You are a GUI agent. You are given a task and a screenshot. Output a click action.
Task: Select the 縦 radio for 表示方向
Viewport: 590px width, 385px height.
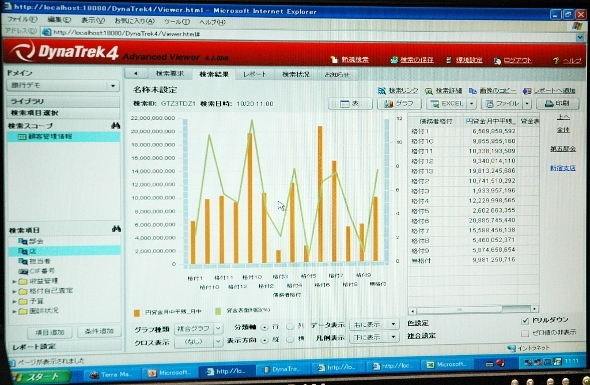coord(265,340)
